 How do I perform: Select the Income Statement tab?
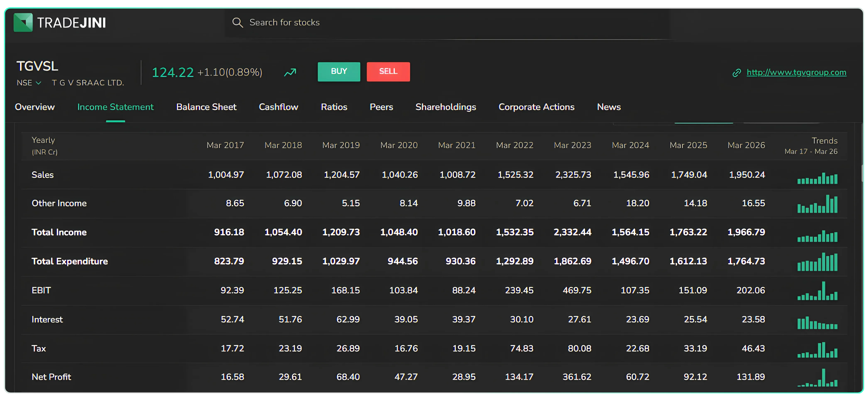pos(116,107)
